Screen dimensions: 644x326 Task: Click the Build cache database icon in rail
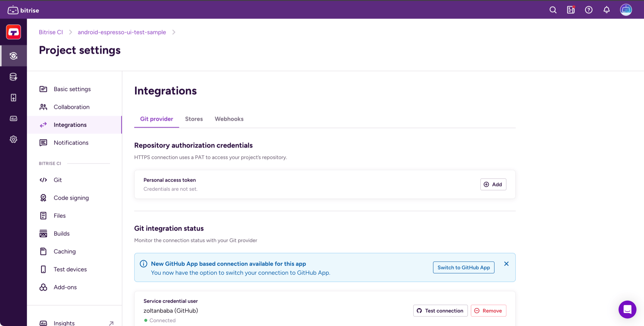coord(13,77)
